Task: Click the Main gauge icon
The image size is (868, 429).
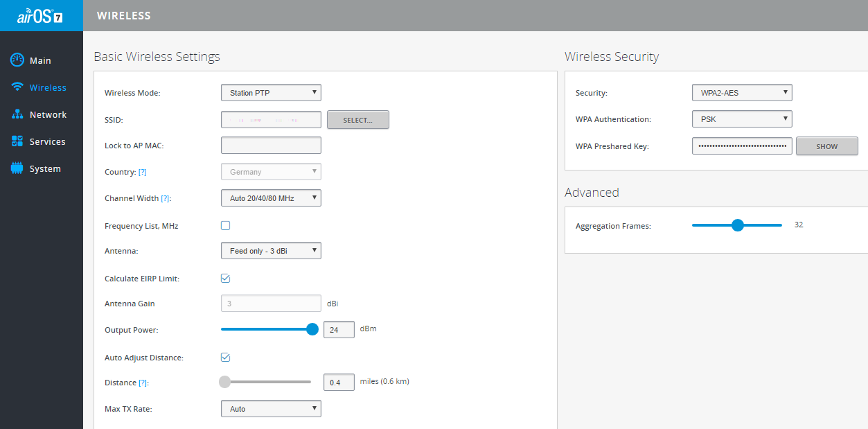Action: 17,60
